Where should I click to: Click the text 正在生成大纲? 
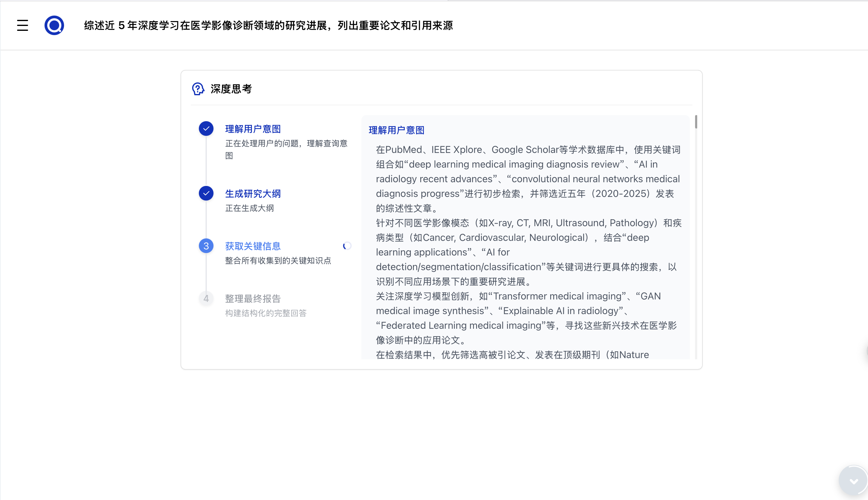coord(249,208)
